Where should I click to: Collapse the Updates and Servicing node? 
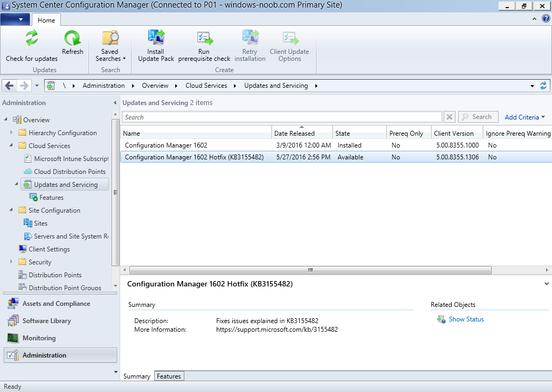pos(17,184)
